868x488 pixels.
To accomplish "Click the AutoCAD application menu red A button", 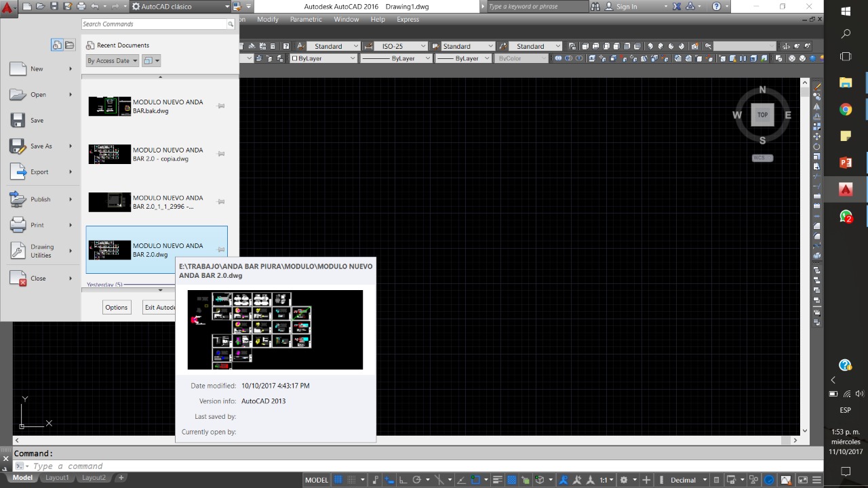I will click(7, 7).
